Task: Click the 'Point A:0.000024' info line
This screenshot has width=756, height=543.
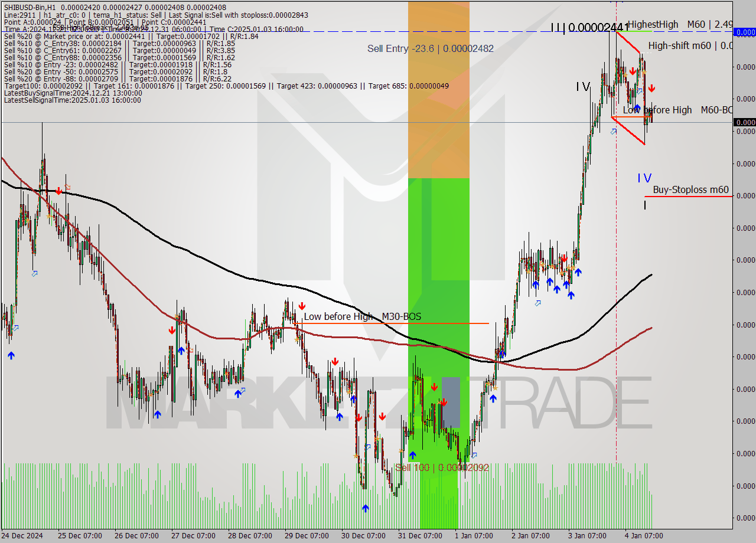Action: tap(105, 22)
